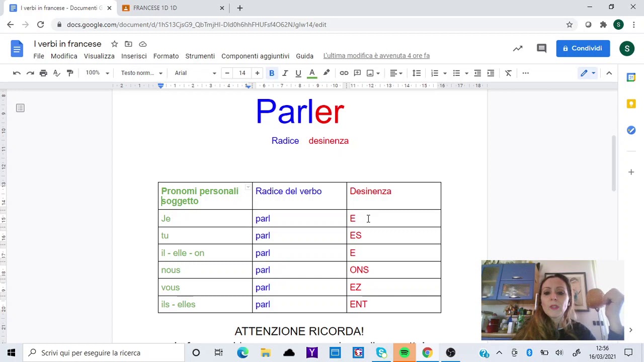The width and height of the screenshot is (644, 362).
Task: Hide the side panel with bottom chevron
Action: [x=630, y=330]
